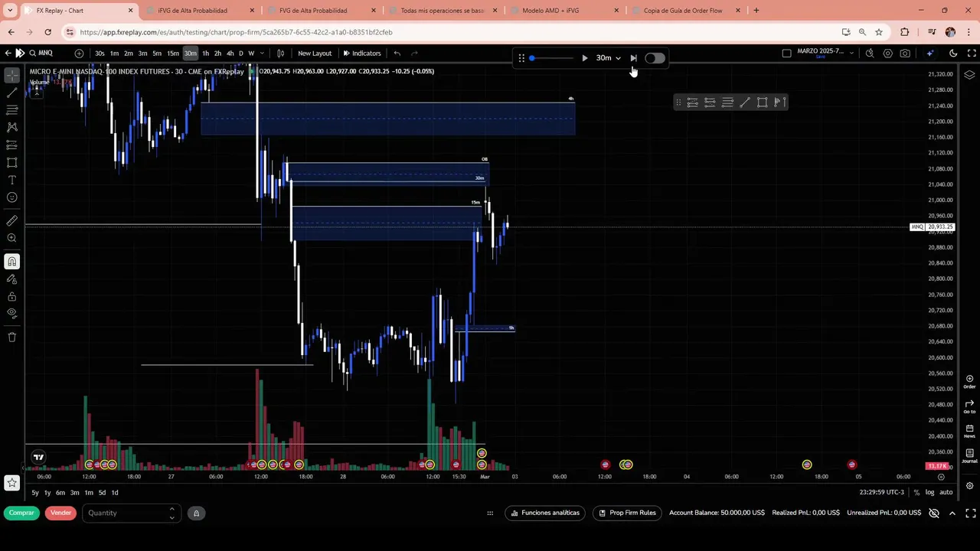Select the crosshair cursor tool
This screenshot has height=551, width=980.
pos(11,75)
